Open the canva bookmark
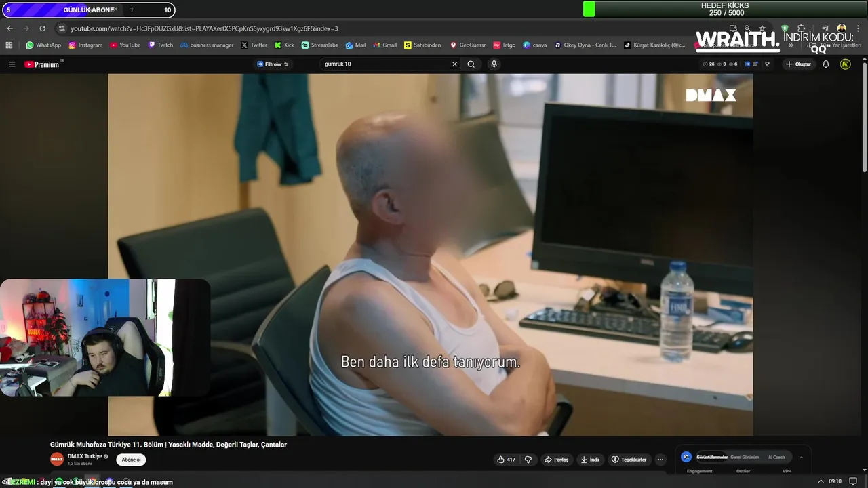Viewport: 868px width, 488px height. pyautogui.click(x=535, y=45)
